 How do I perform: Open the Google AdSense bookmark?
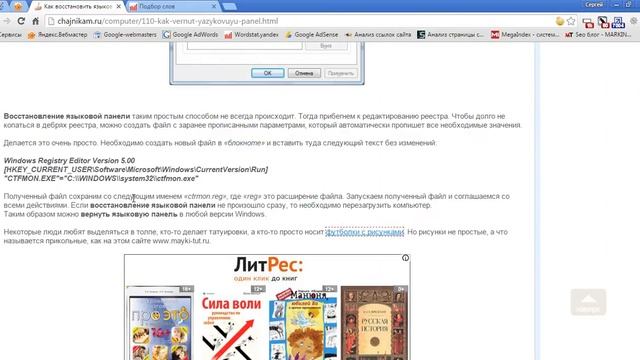coord(312,35)
